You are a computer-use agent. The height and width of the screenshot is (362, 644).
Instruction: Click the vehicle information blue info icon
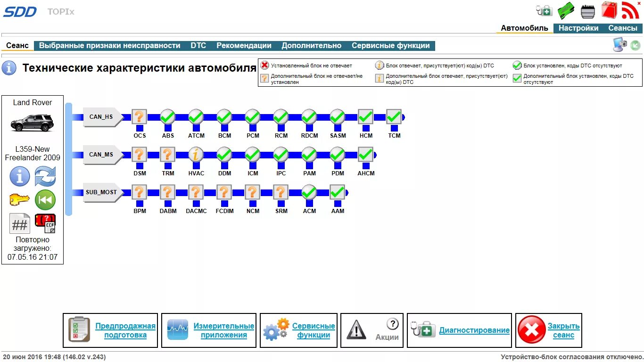[20, 176]
